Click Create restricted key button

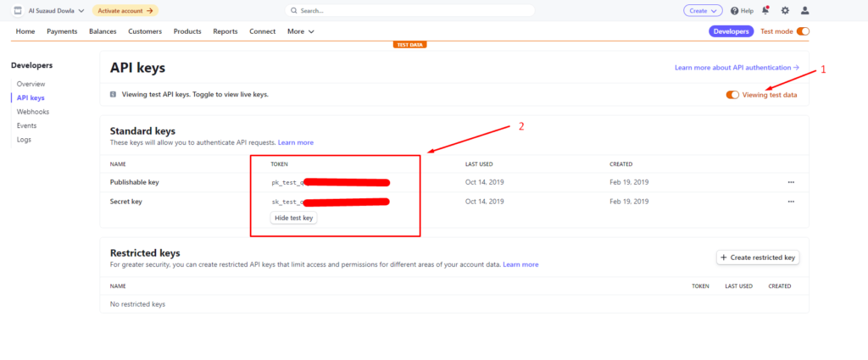(x=758, y=258)
